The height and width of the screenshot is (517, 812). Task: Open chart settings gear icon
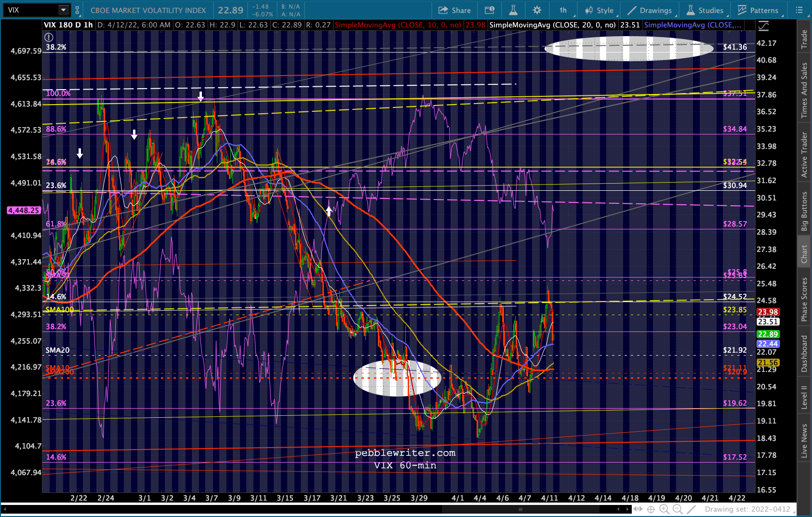(x=537, y=10)
